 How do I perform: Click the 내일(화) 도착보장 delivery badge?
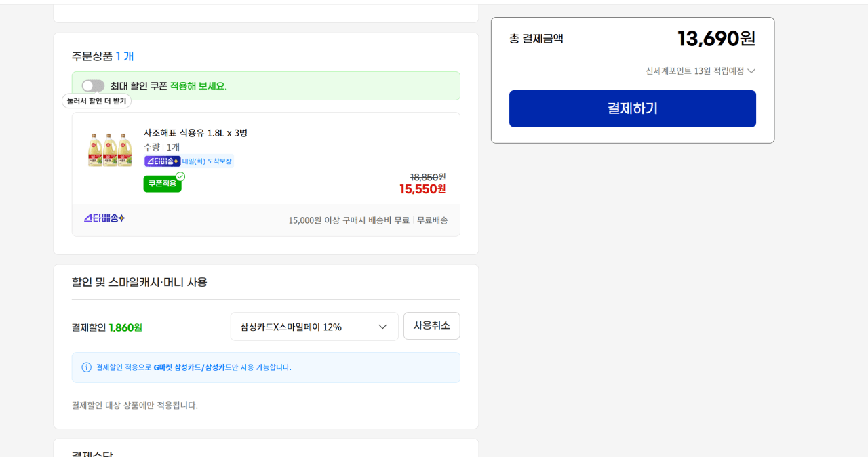pos(207,161)
